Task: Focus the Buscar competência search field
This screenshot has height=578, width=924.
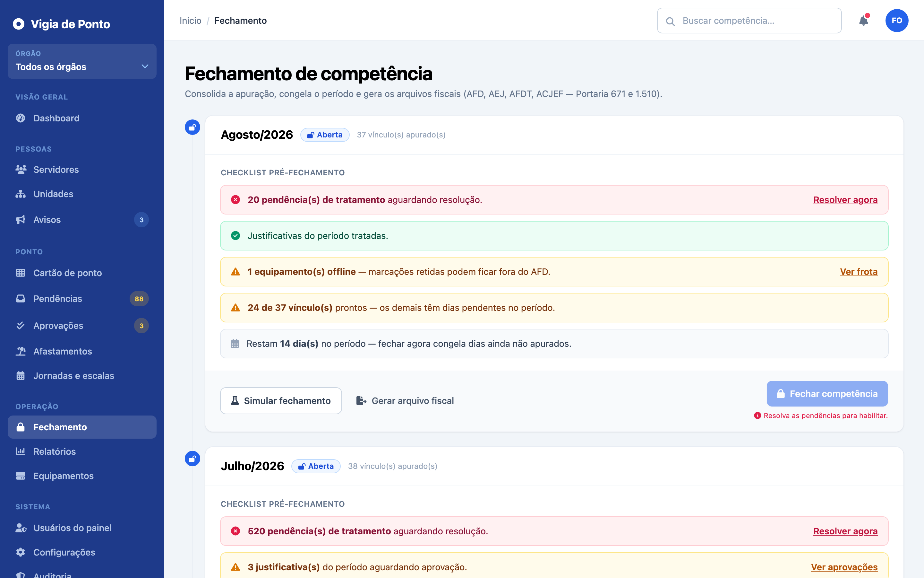Action: coord(749,21)
